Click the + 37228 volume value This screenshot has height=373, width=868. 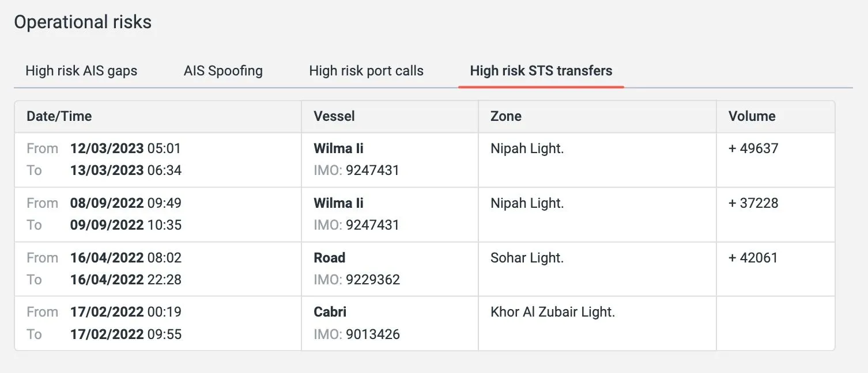[753, 203]
